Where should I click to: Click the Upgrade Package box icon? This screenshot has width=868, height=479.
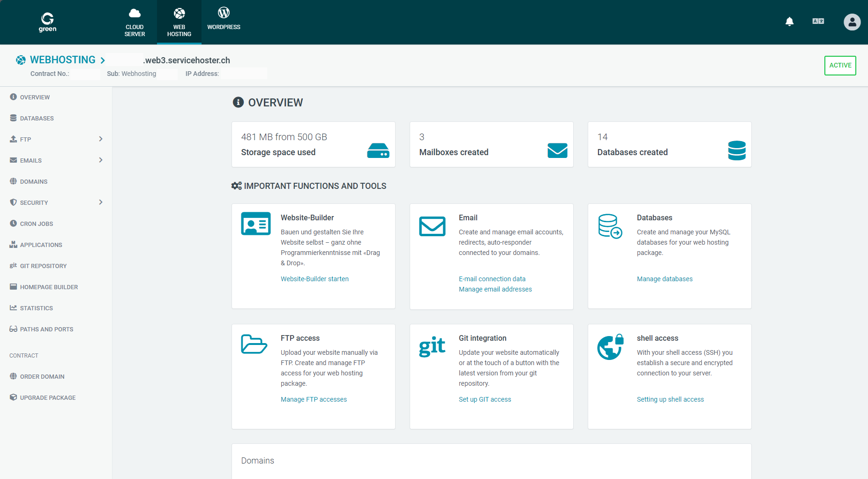tap(13, 397)
